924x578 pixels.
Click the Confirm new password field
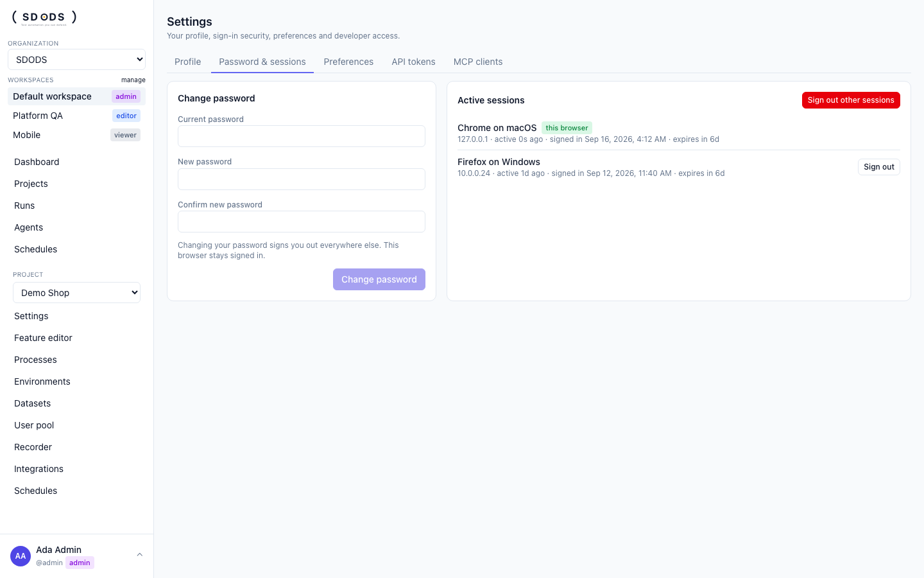(x=302, y=222)
